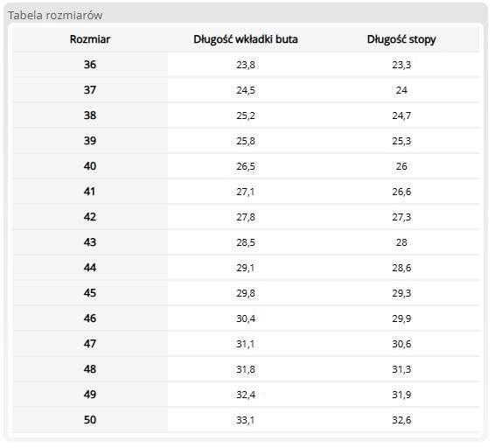Select size 50 row label
Viewport: 495px width, 448px height.
[90, 420]
